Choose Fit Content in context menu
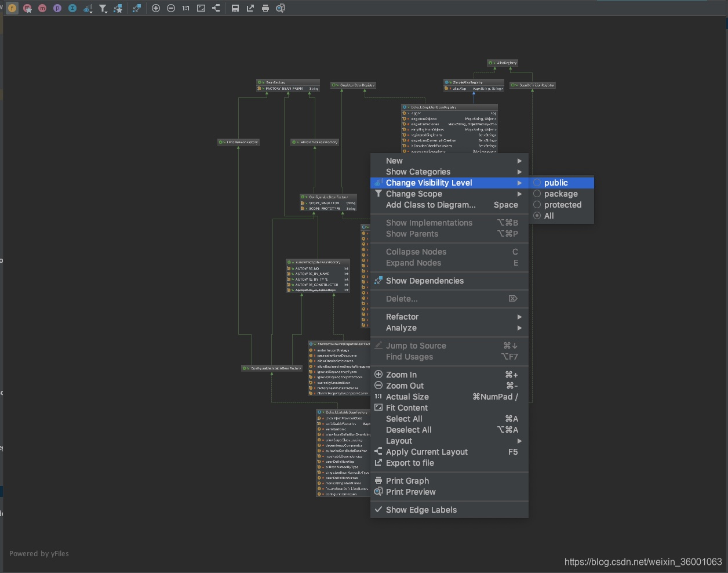This screenshot has height=573, width=728. [449, 408]
